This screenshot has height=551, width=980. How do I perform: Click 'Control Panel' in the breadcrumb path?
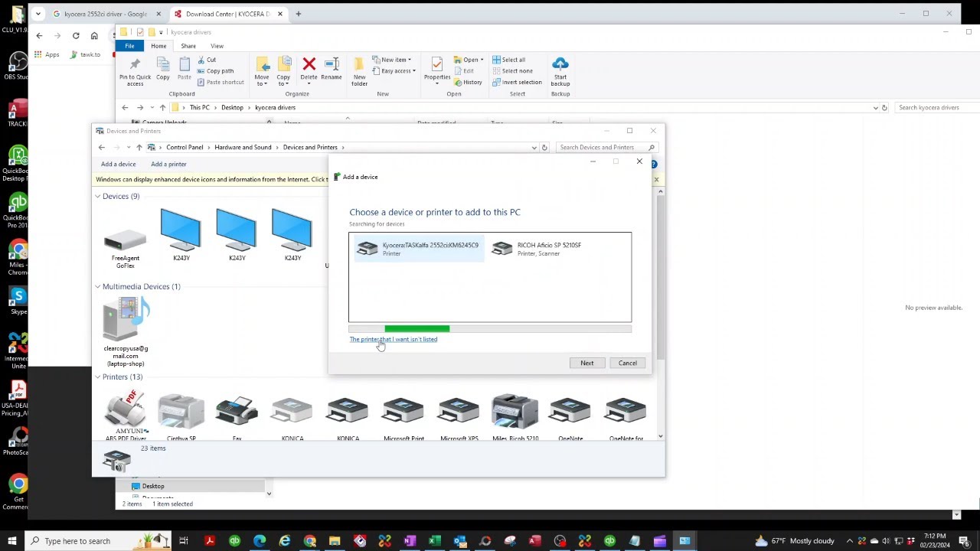[185, 147]
